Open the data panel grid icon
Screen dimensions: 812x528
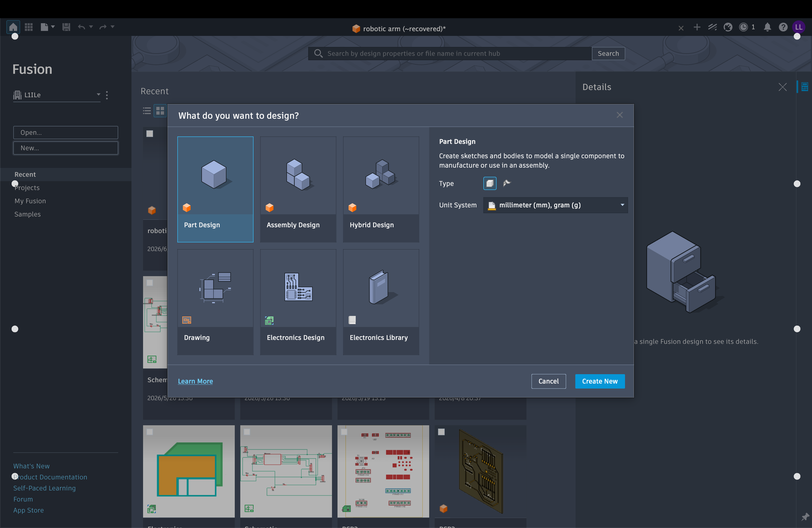tap(29, 27)
